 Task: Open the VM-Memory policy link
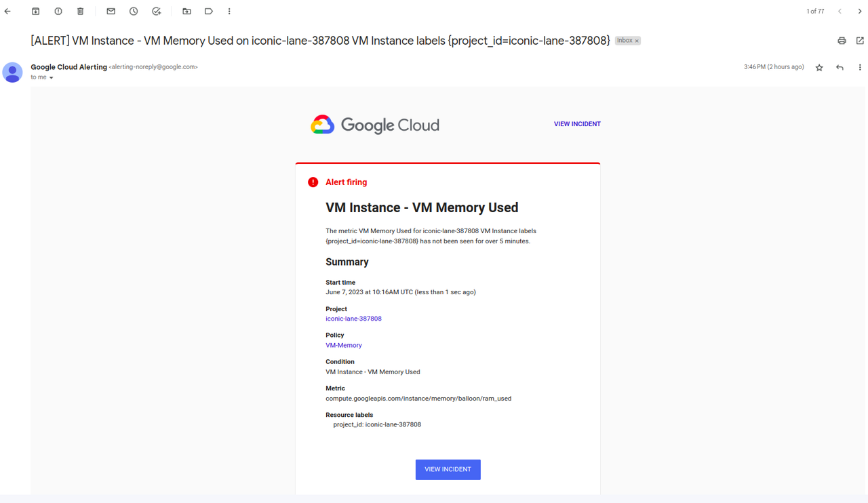(344, 345)
